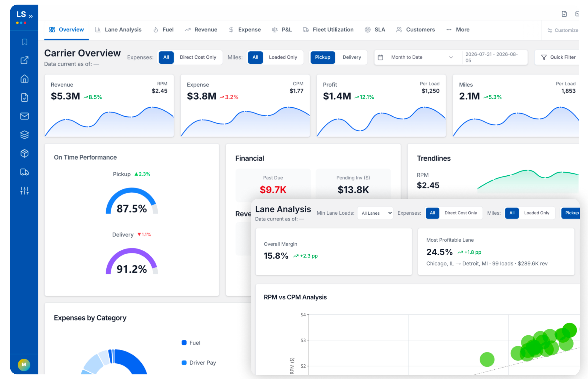588x379 pixels.
Task: Switch to the Fleet Utilization tab
Action: coord(328,30)
